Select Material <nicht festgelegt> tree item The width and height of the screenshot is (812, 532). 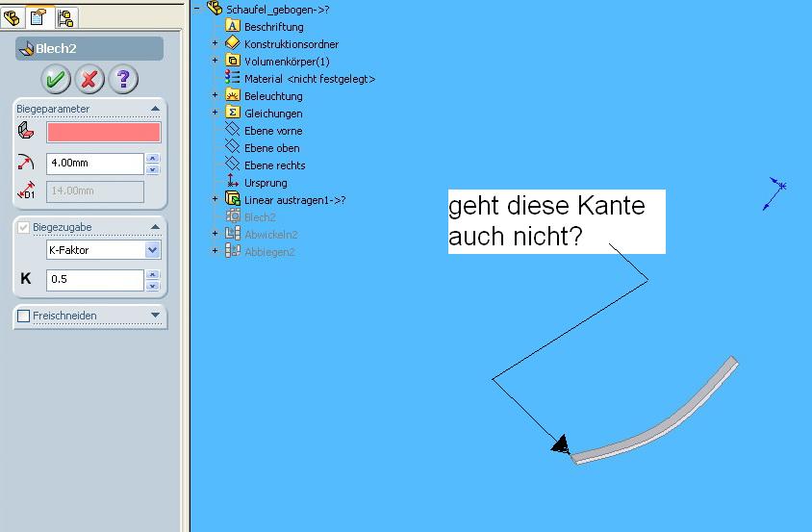coord(310,79)
